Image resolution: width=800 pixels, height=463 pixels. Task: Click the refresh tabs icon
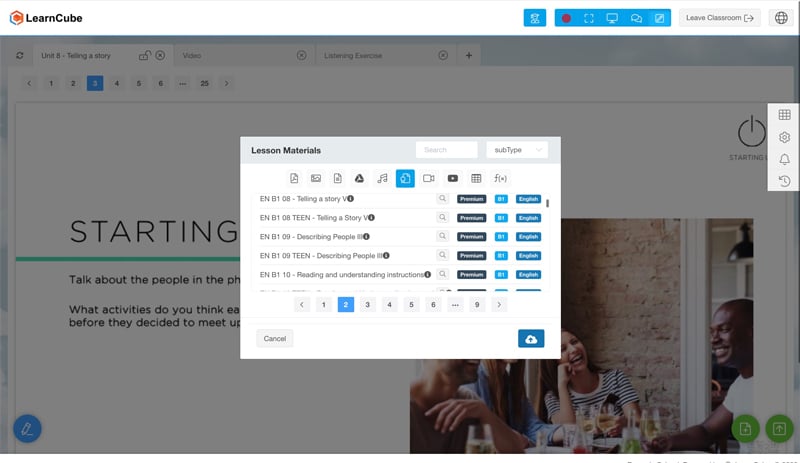(20, 56)
